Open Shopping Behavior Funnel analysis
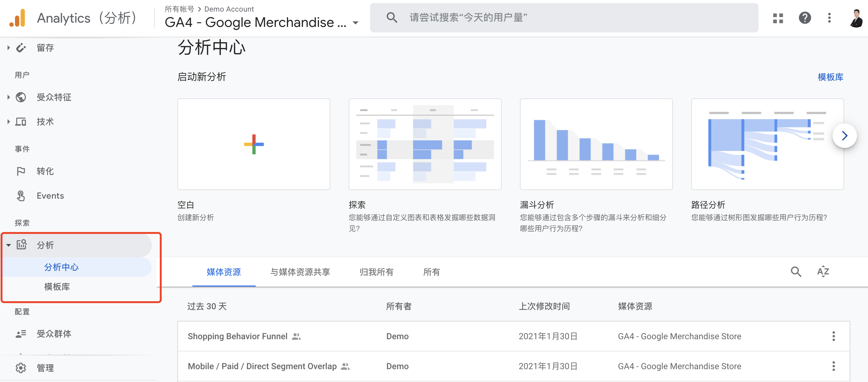This screenshot has height=382, width=868. pos(237,336)
